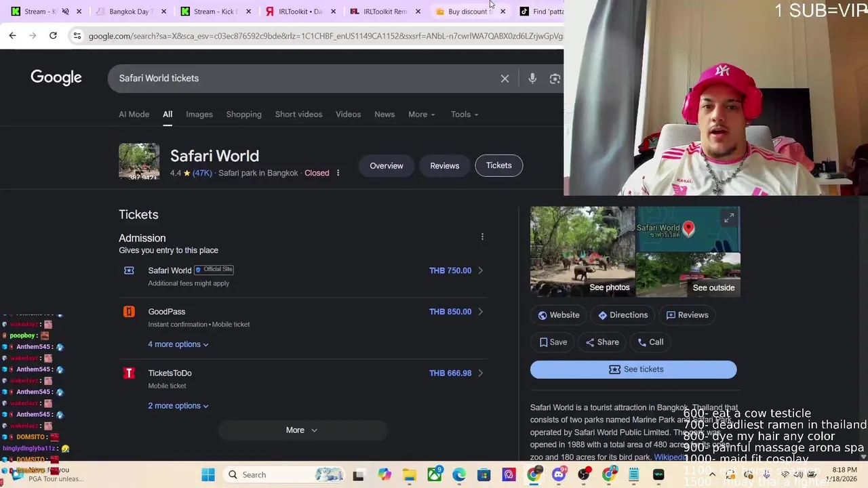Close the Bangkok Day tab

pyautogui.click(x=163, y=12)
